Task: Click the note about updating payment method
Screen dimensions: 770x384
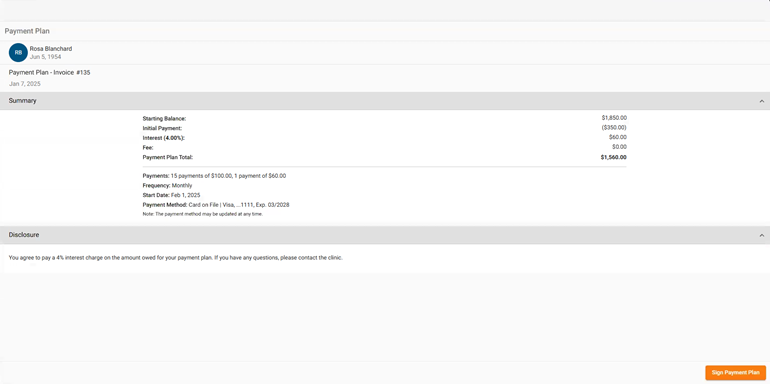Action: pyautogui.click(x=203, y=214)
